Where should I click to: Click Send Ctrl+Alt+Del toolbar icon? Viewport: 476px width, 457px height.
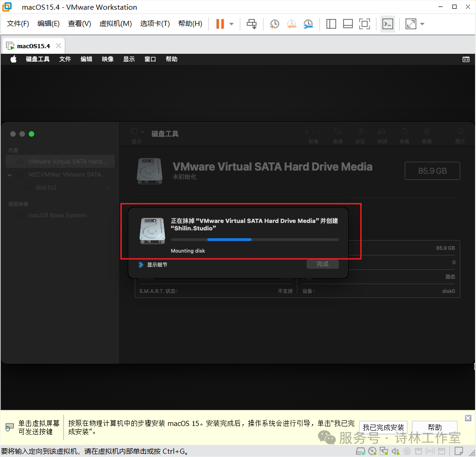click(x=252, y=24)
